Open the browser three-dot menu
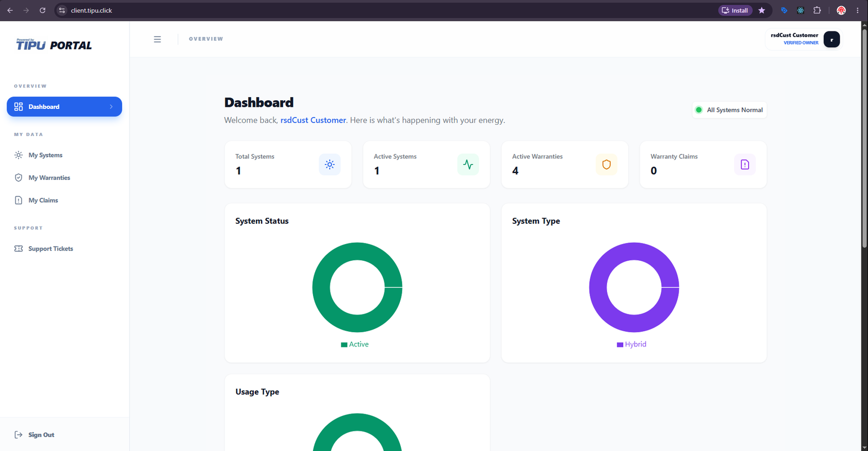The image size is (868, 451). click(x=858, y=10)
